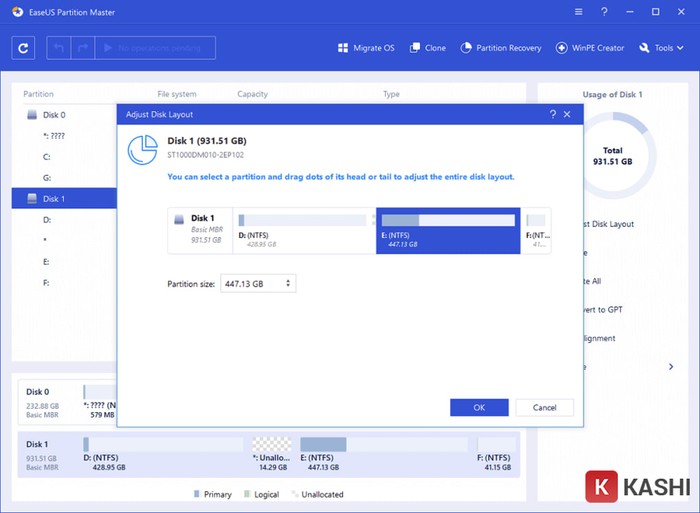Screen dimensions: 700x513
Task: Click the redo arrow button
Action: coord(83,48)
